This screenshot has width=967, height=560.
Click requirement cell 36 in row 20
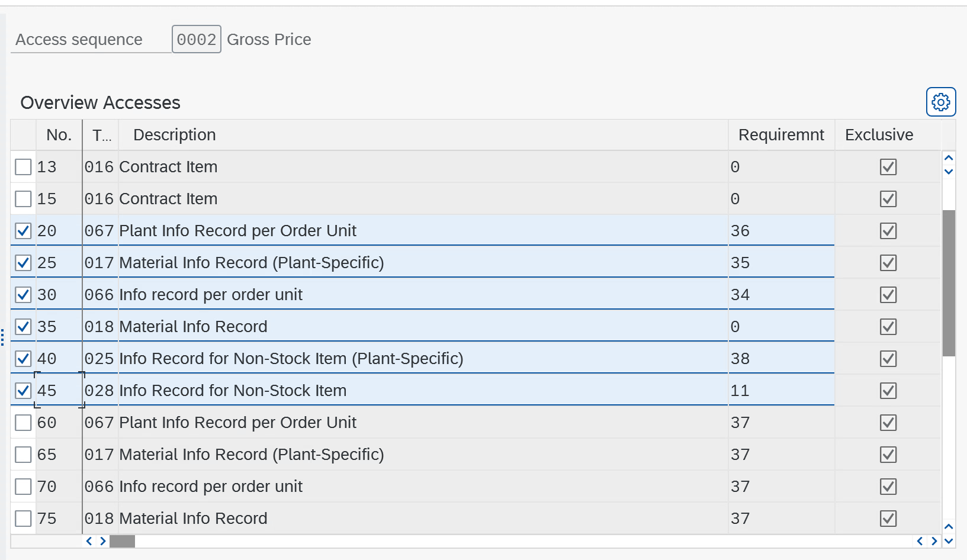(x=740, y=231)
